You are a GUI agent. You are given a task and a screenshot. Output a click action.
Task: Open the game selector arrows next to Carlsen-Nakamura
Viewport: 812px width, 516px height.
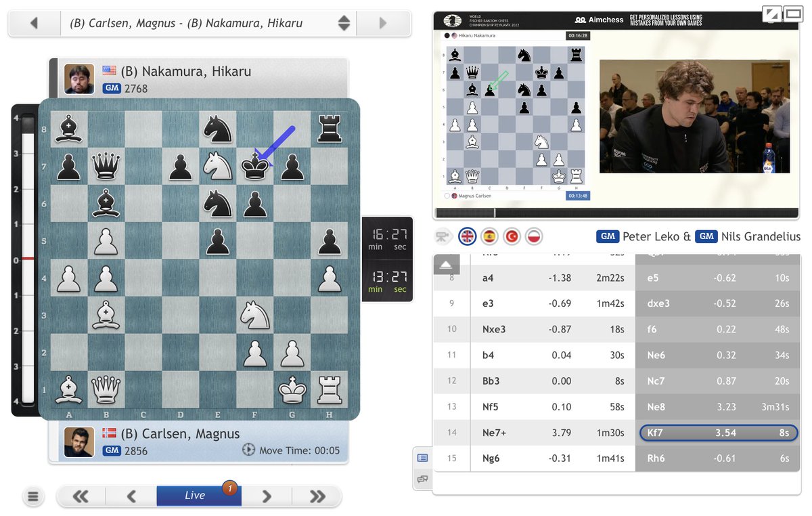coord(344,23)
